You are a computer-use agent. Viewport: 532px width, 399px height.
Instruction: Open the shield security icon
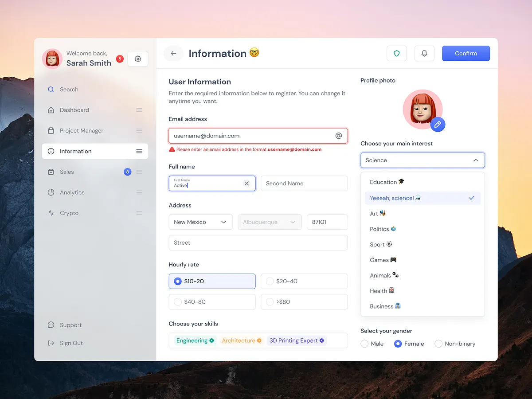[397, 54]
